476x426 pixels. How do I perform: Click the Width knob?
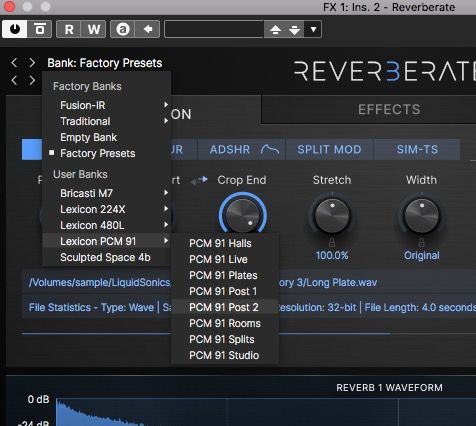pos(422,215)
